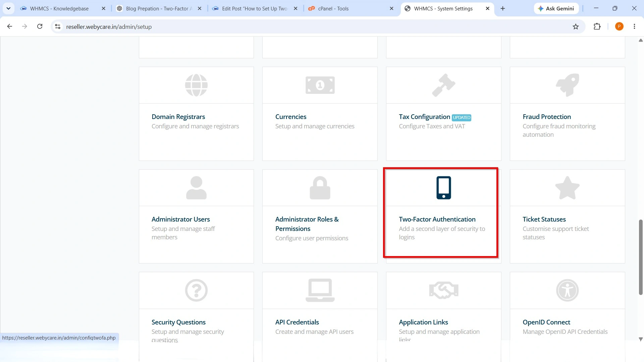Switch to the WHMCS - Knowledgebase tab
Viewport: 644px width, 362px height.
pyautogui.click(x=59, y=8)
